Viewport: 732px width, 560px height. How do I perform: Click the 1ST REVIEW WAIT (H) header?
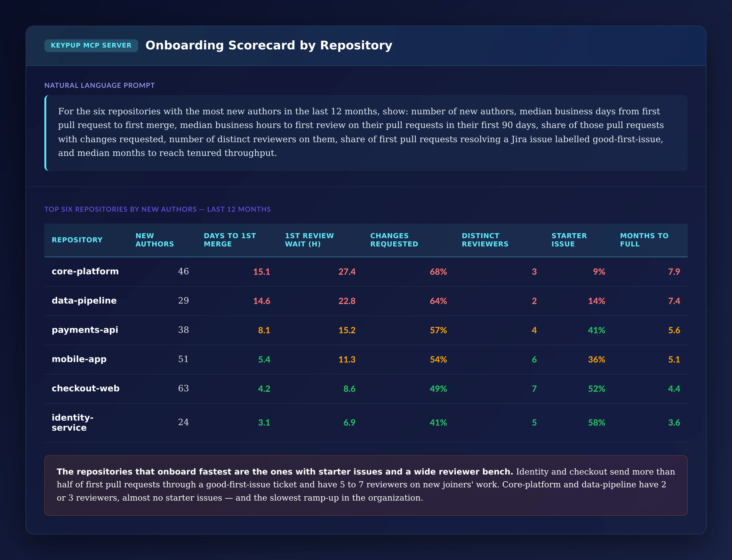pos(309,240)
